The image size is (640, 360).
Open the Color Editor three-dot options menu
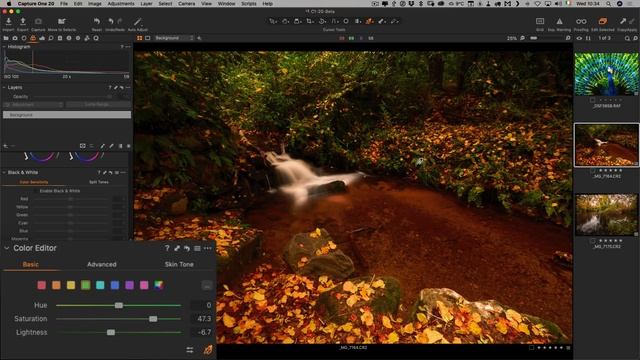tap(208, 248)
